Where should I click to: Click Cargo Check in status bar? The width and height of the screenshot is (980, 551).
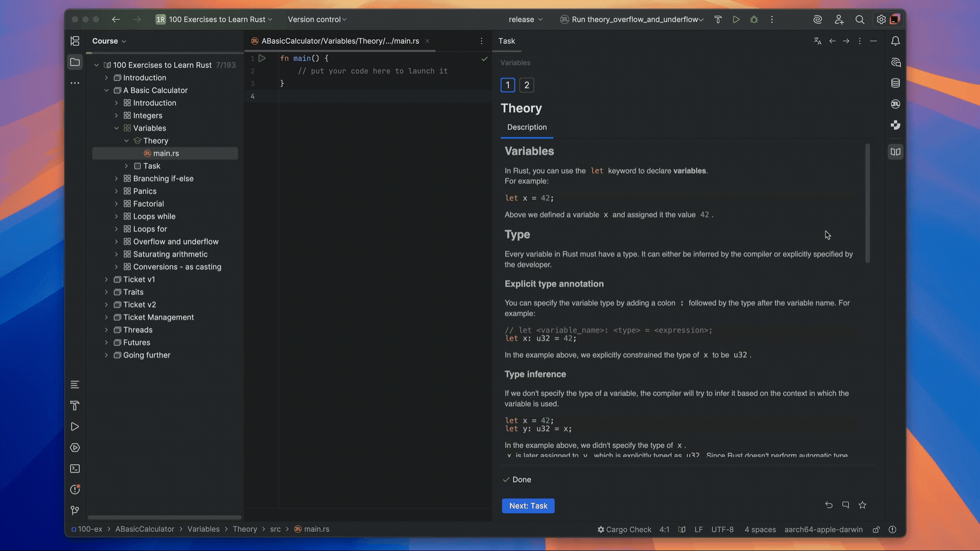tap(624, 530)
